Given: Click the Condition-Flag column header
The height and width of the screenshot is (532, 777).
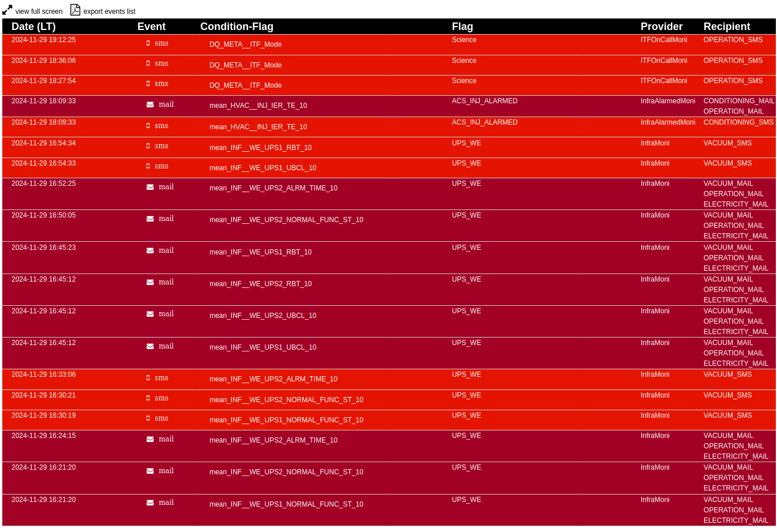Looking at the screenshot, I should [237, 27].
